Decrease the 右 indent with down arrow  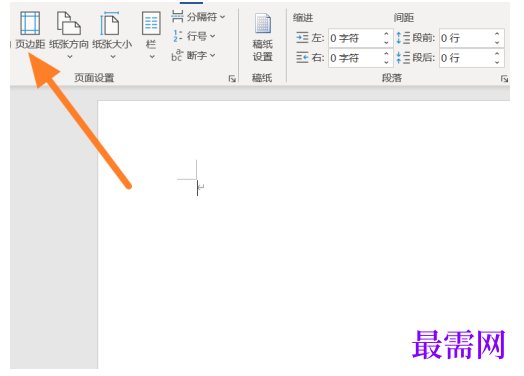click(386, 62)
